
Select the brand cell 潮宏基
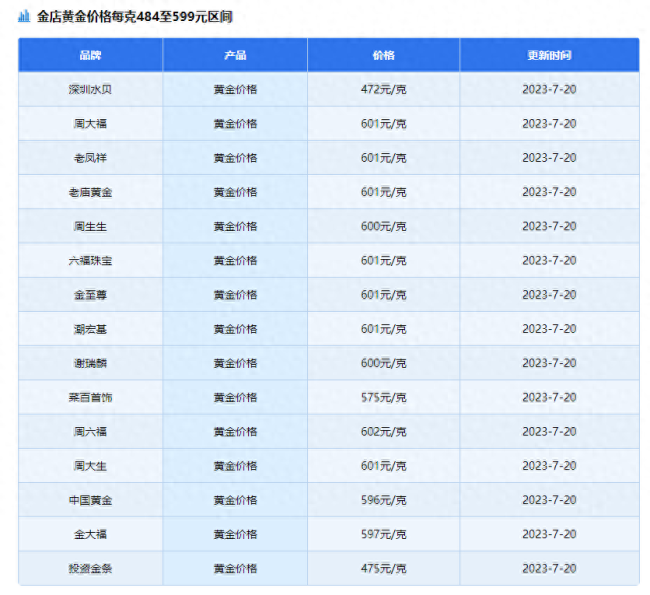tap(90, 329)
